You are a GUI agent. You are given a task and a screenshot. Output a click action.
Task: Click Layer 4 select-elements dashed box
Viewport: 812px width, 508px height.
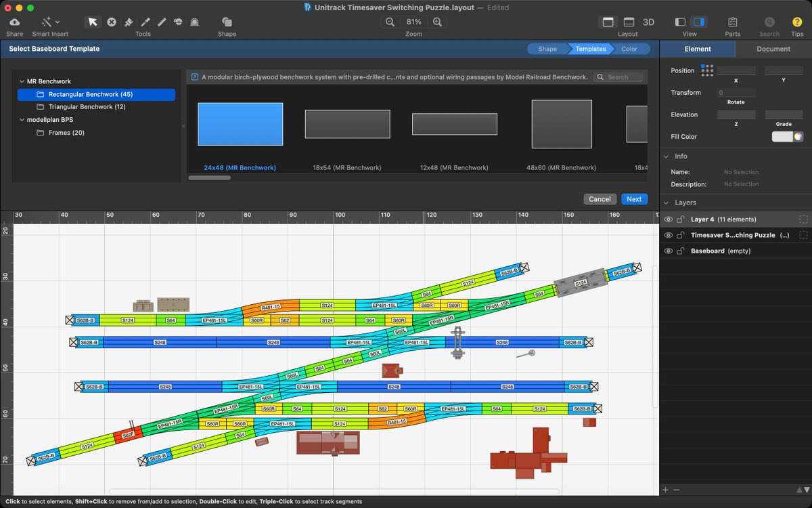click(x=803, y=219)
